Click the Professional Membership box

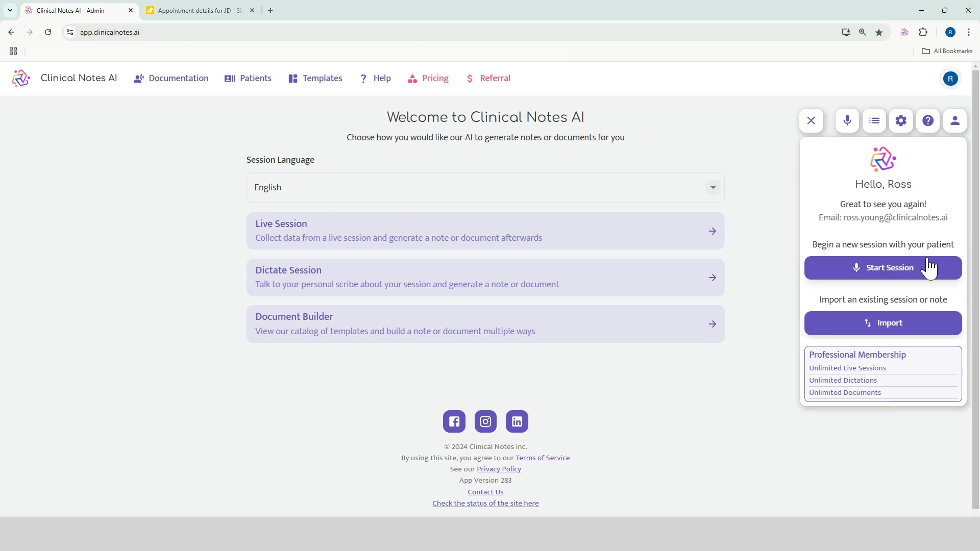point(883,374)
